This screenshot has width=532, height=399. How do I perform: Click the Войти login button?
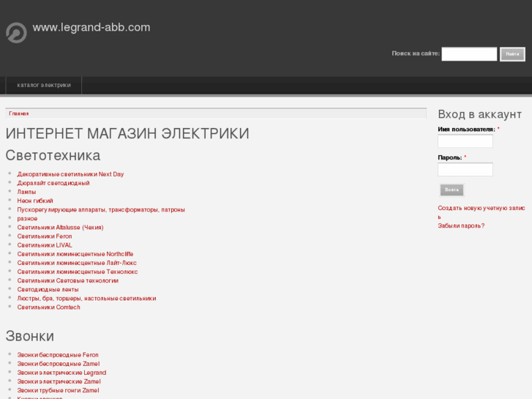tap(452, 190)
